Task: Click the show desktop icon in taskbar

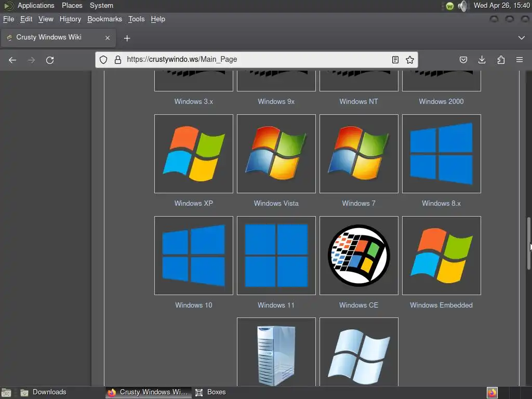Action: [x=6, y=393]
